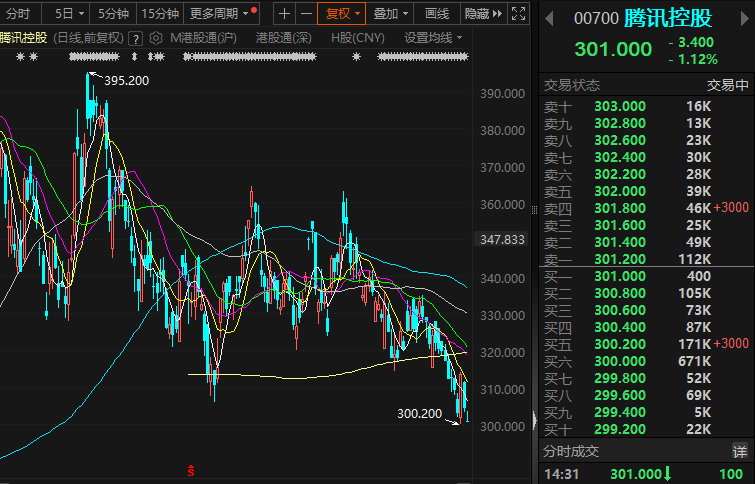Click 买六 volume 671K

pyautogui.click(x=694, y=361)
